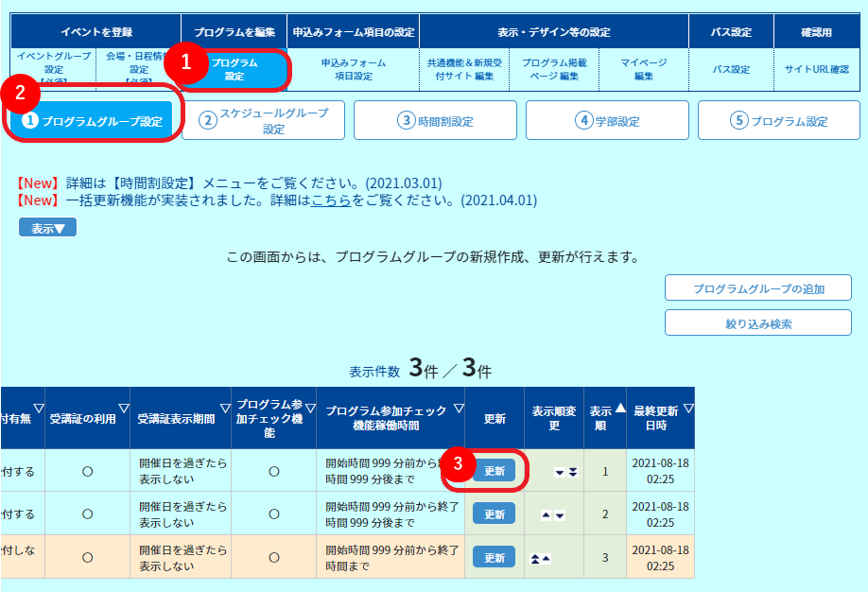Open サイトURL確認 menu item

817,70
